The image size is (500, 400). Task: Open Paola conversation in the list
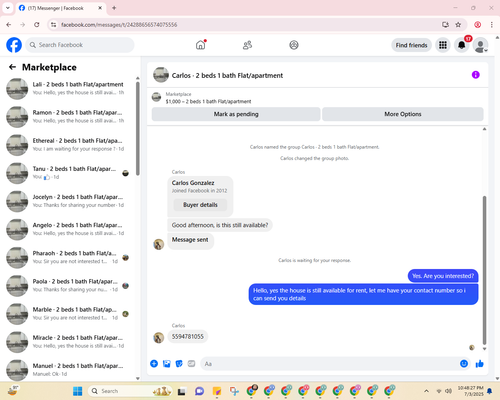click(x=68, y=286)
